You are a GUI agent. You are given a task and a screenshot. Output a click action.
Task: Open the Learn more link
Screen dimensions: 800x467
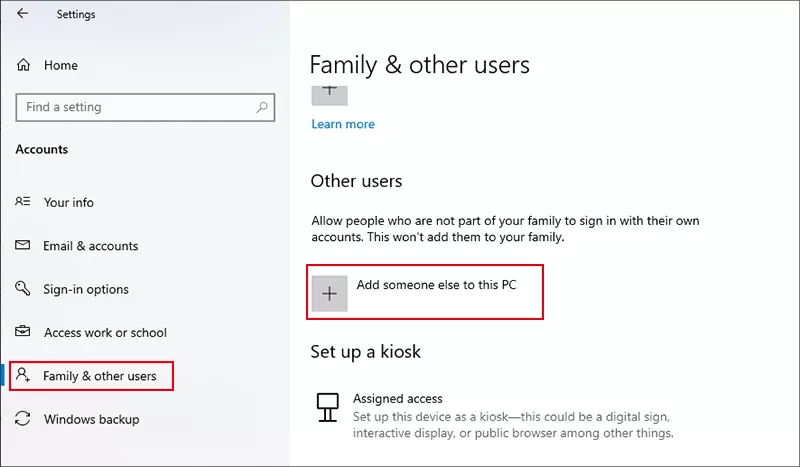pos(343,124)
